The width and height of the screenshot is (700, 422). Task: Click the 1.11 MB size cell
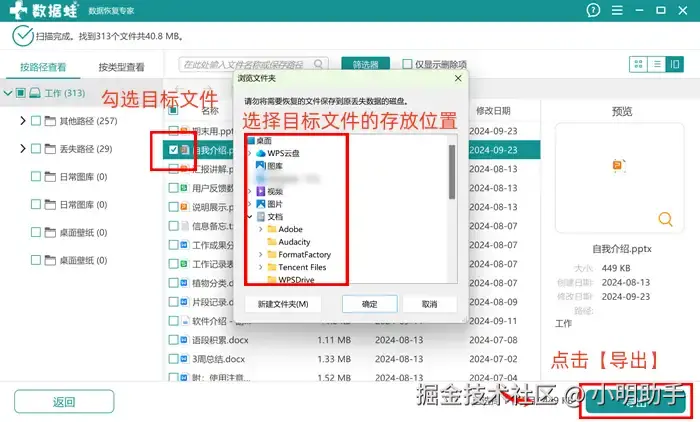coord(334,340)
